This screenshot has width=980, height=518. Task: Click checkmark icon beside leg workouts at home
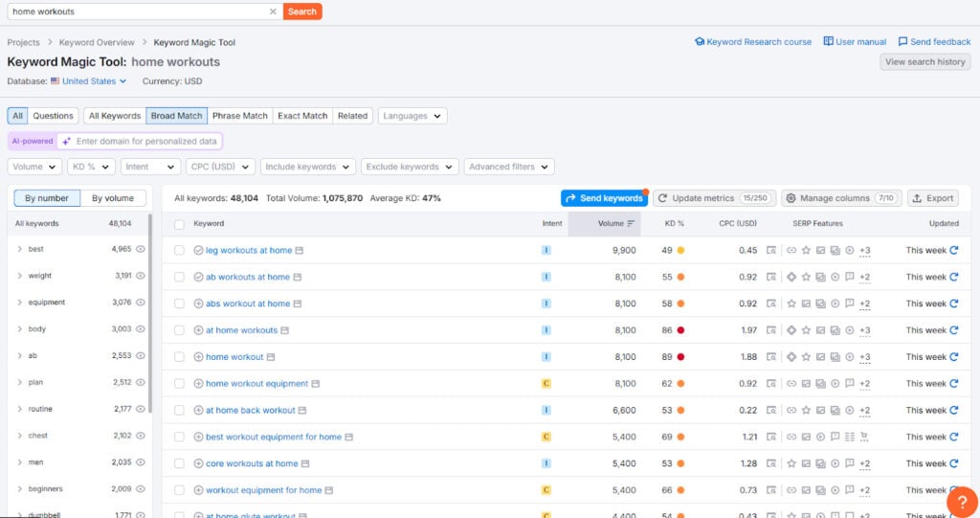pyautogui.click(x=198, y=250)
